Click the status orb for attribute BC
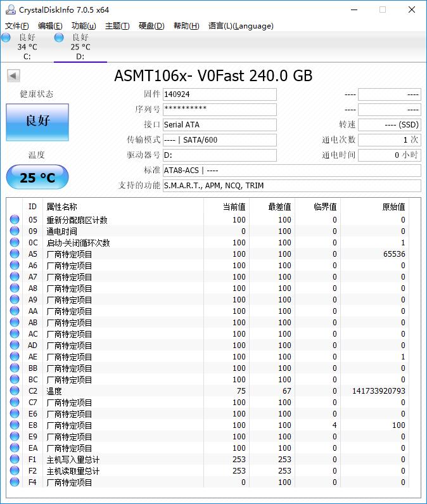427x504 pixels. coord(15,379)
